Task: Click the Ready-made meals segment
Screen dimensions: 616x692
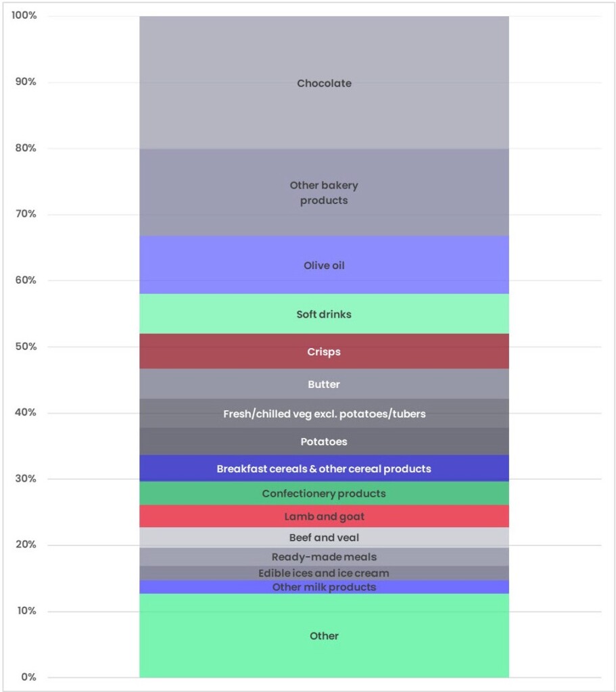Action: coord(324,557)
